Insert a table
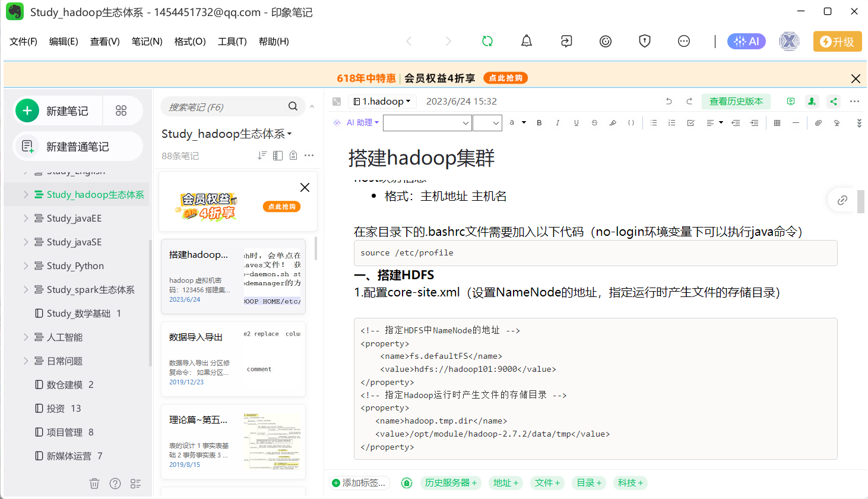 pos(777,122)
